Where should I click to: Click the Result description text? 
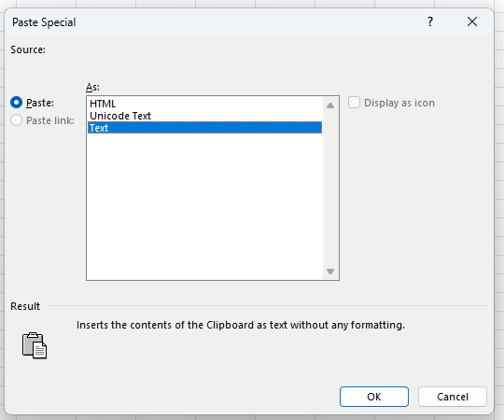pyautogui.click(x=241, y=325)
